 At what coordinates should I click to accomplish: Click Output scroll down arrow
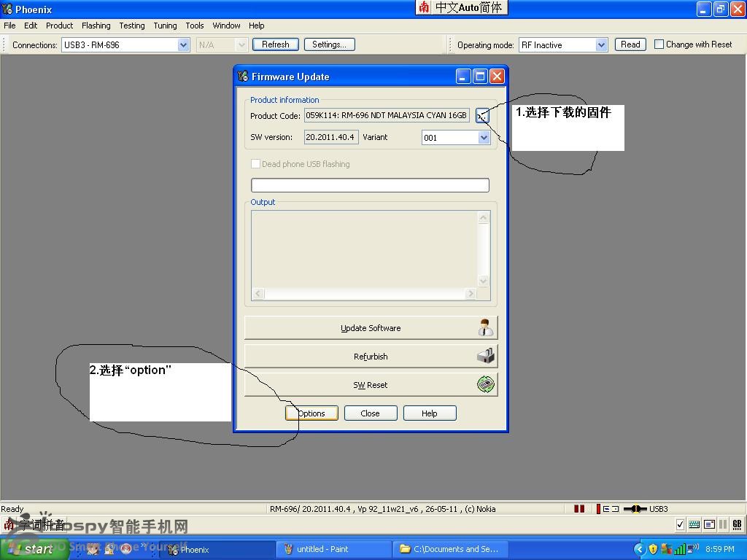483,281
